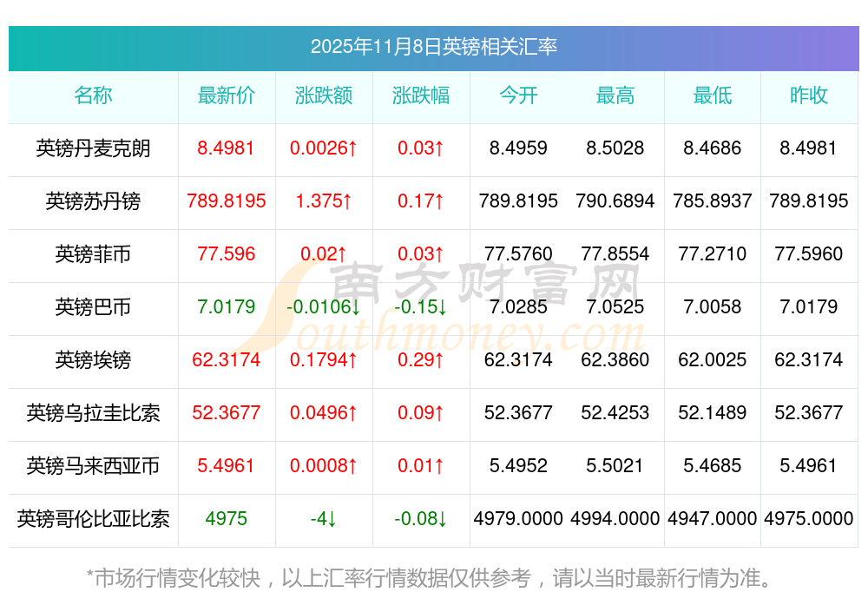Click the opening value 5.4952

coord(518,465)
